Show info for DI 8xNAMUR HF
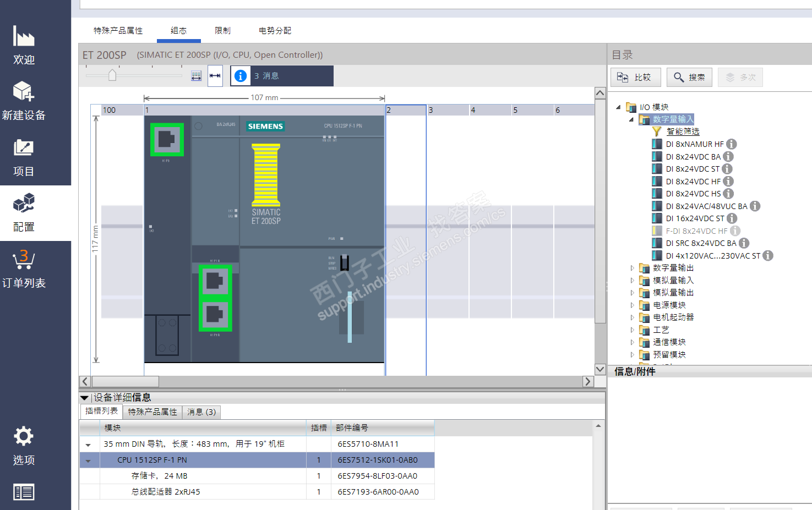Viewport: 812px width, 510px height. click(732, 144)
